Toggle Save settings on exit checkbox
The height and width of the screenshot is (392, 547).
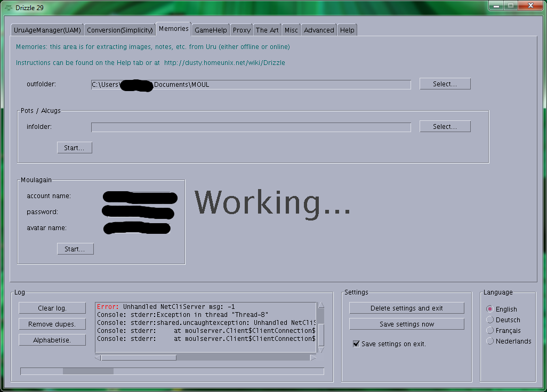[356, 344]
